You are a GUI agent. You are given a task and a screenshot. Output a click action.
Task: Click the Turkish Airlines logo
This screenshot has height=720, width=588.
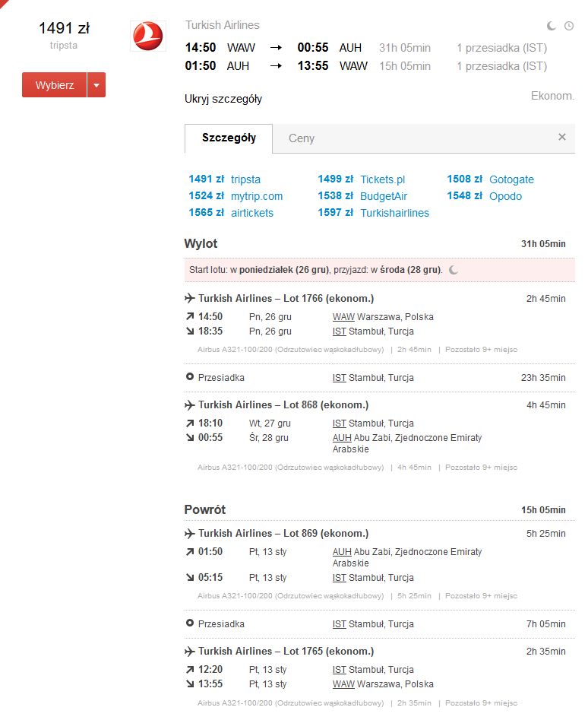tap(147, 36)
